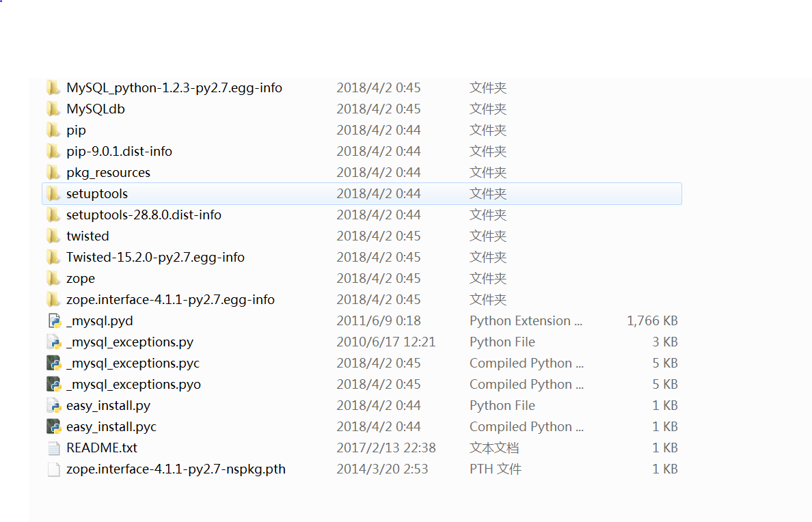This screenshot has height=522, width=812.
Task: Select the pip folder name
Action: coord(76,130)
